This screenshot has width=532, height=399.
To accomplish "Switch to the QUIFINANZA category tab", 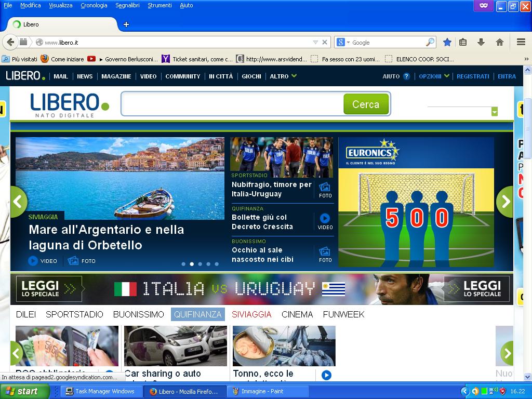I will pos(197,314).
